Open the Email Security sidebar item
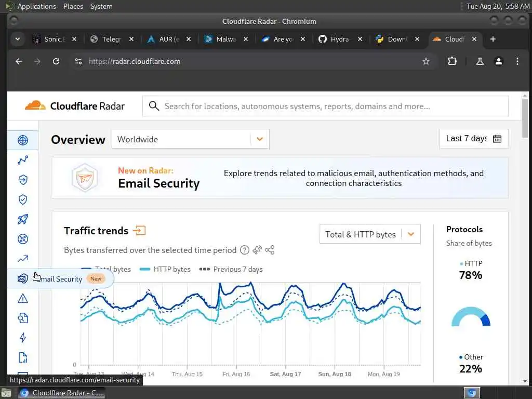Viewport: 532px width, 399px height. pyautogui.click(x=60, y=278)
